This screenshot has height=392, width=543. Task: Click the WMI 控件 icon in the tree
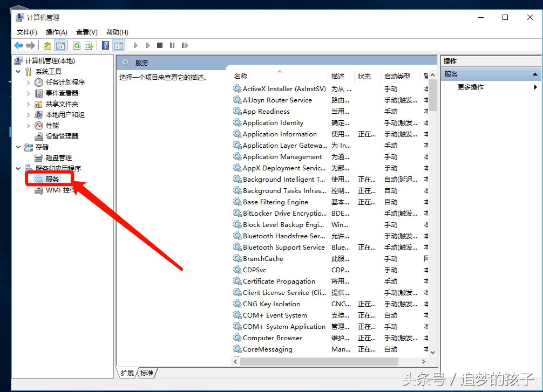click(x=39, y=190)
